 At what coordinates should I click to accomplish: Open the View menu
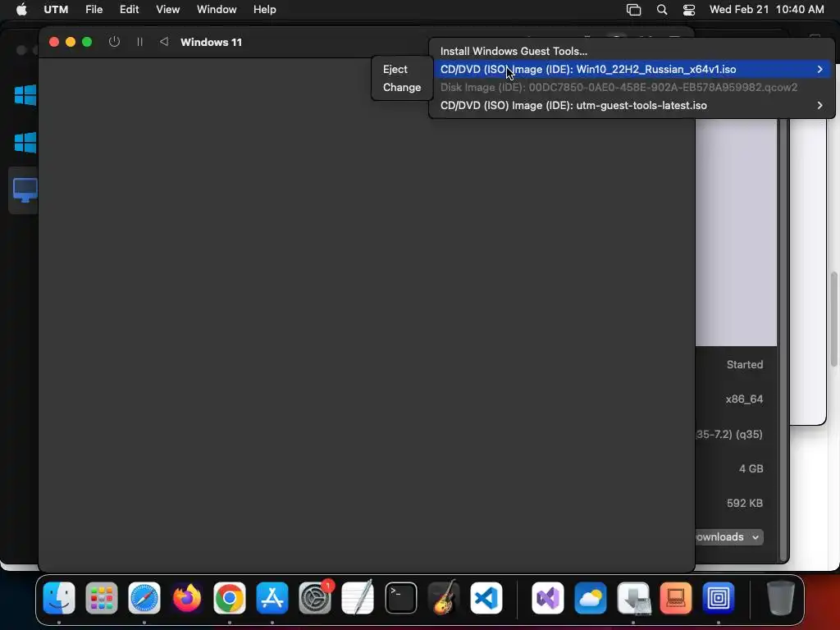pyautogui.click(x=167, y=10)
